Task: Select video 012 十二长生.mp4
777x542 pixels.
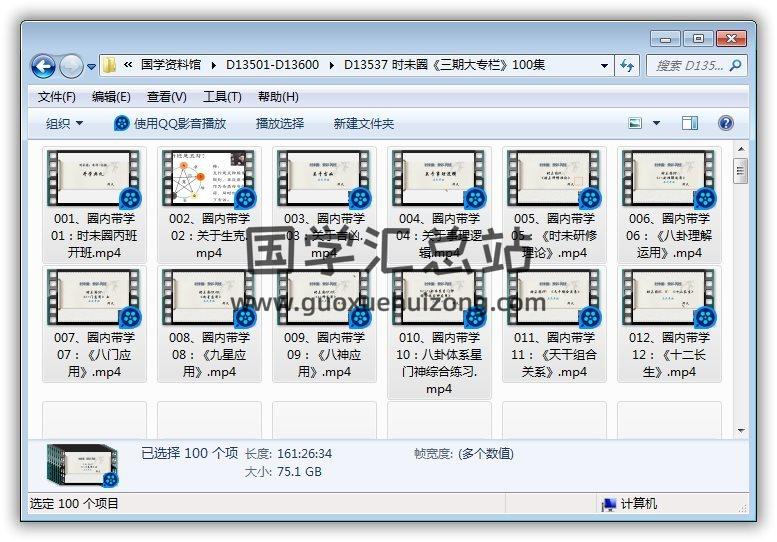Action: pyautogui.click(x=669, y=324)
